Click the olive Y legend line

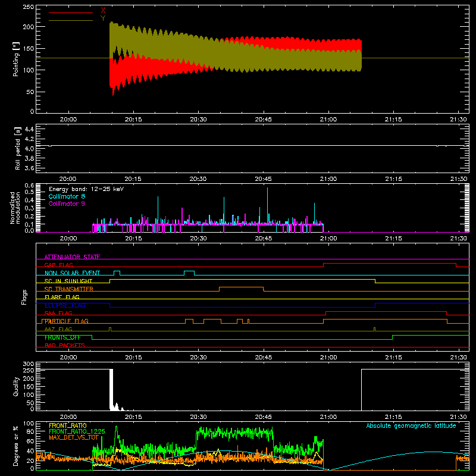71,20
